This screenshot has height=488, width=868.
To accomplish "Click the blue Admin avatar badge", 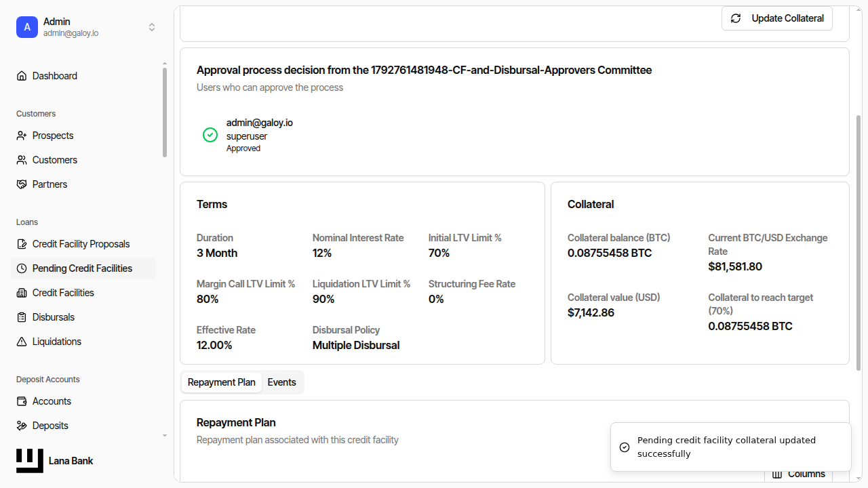I will point(27,27).
